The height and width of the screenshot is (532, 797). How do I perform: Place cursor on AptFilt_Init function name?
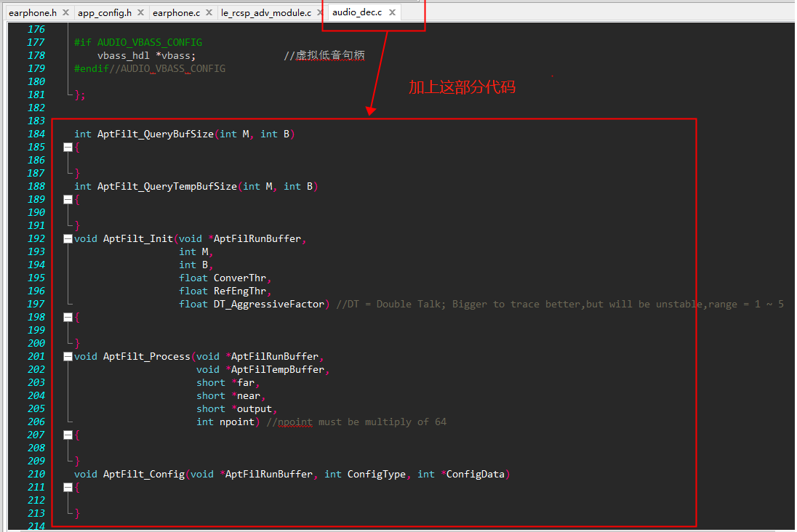(137, 239)
